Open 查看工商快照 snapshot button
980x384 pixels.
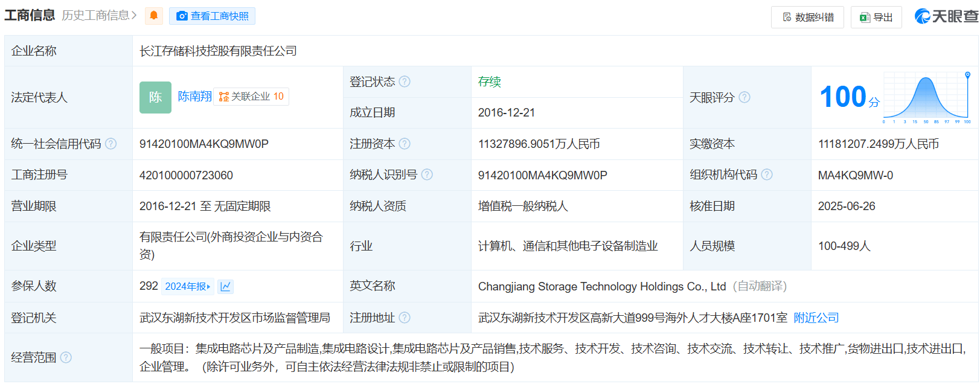[212, 16]
